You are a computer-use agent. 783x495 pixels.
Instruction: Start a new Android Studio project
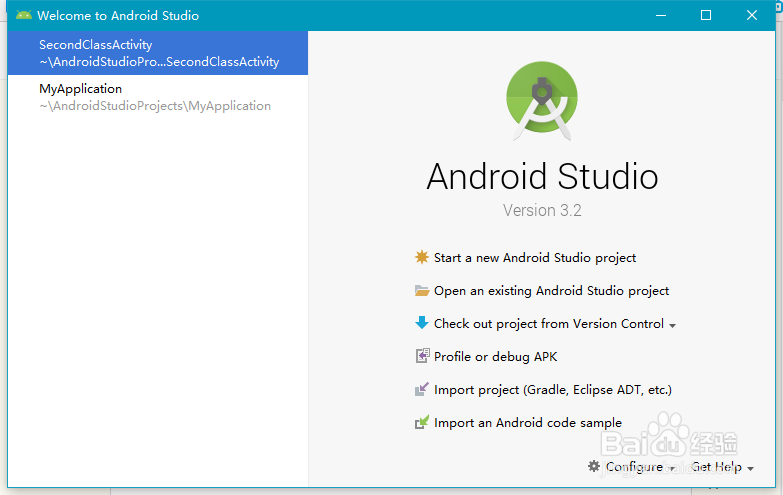[535, 258]
